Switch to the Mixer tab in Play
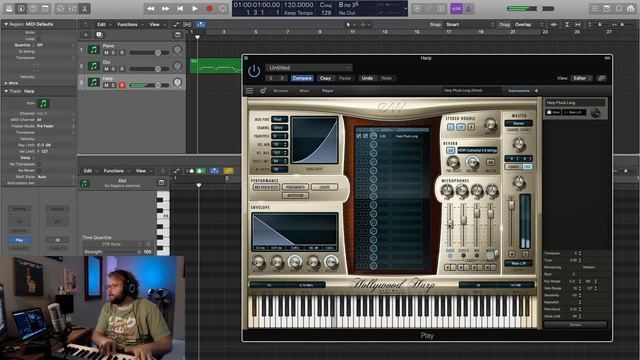640x360 pixels. click(304, 91)
